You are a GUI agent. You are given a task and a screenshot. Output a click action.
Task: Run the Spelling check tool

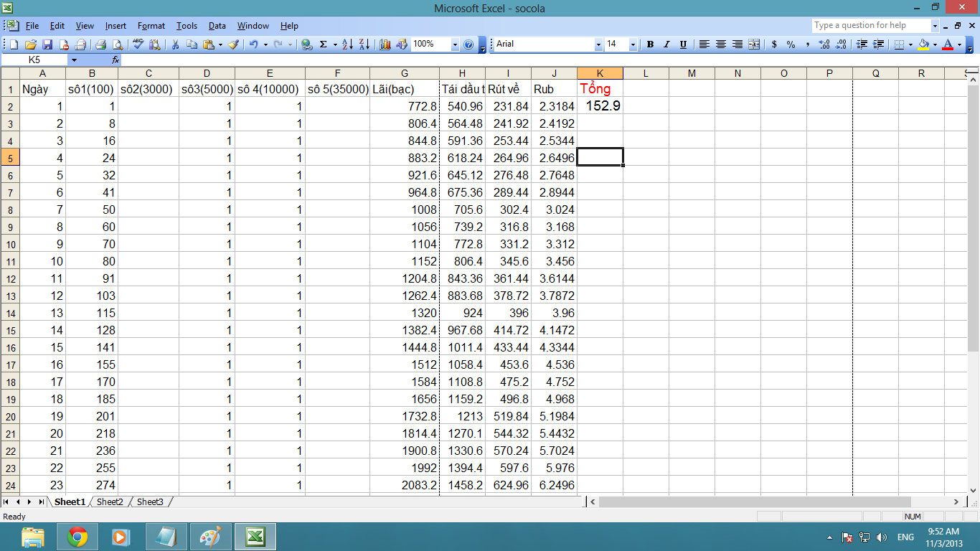tap(138, 44)
